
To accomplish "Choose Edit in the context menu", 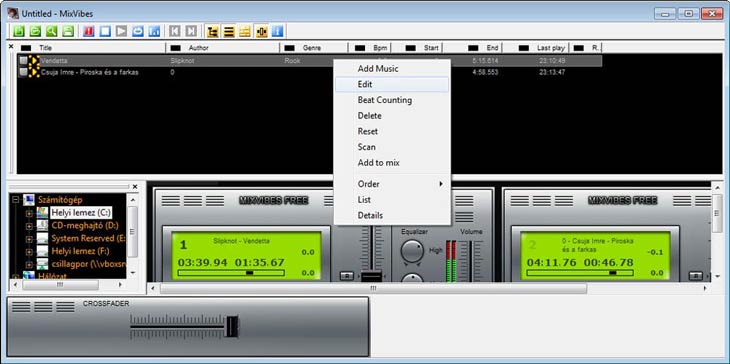I will [x=392, y=84].
